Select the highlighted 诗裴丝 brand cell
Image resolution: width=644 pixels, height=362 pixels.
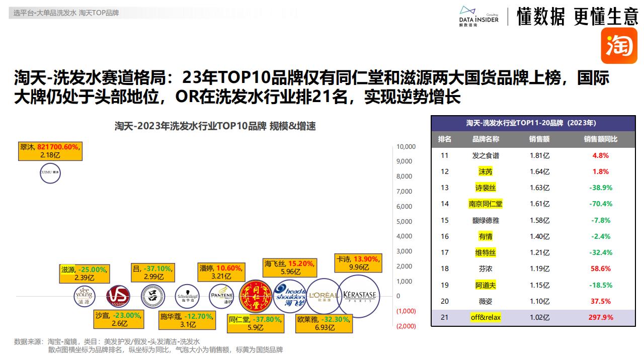[486, 188]
